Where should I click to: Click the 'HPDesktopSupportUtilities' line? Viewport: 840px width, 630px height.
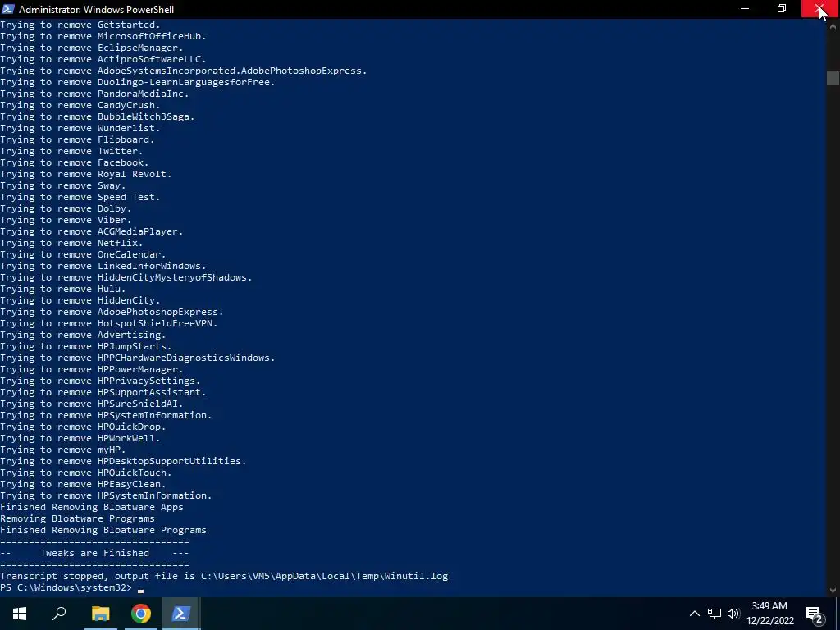pos(123,461)
